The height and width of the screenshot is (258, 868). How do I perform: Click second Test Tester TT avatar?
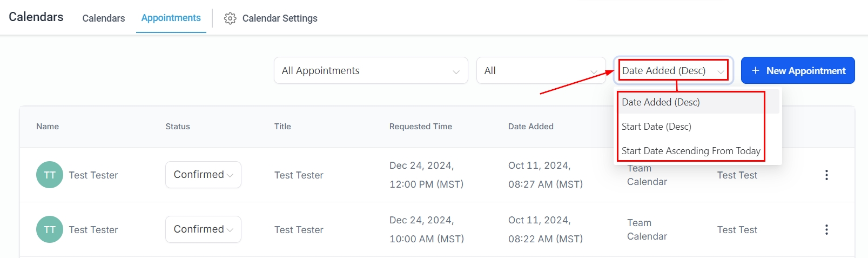pyautogui.click(x=50, y=229)
